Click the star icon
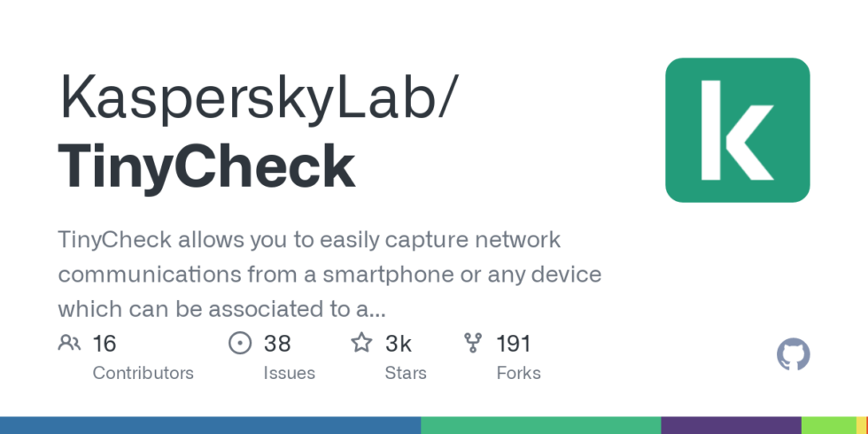Image resolution: width=868 pixels, height=434 pixels. (361, 343)
